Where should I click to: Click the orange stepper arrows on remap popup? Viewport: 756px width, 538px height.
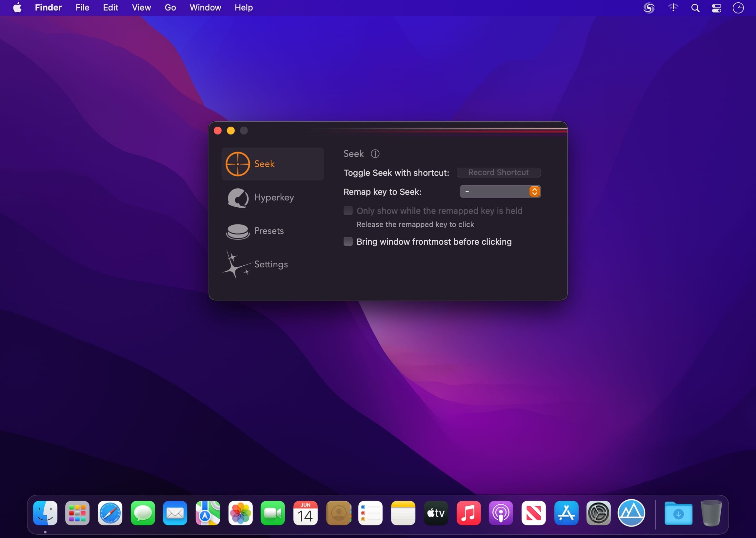(x=534, y=192)
